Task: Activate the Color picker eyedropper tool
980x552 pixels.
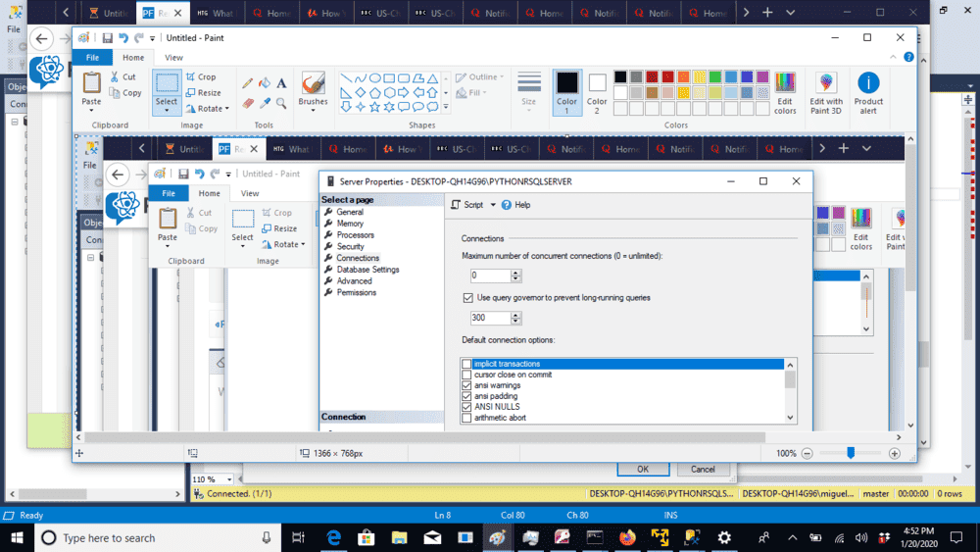Action: (x=265, y=103)
